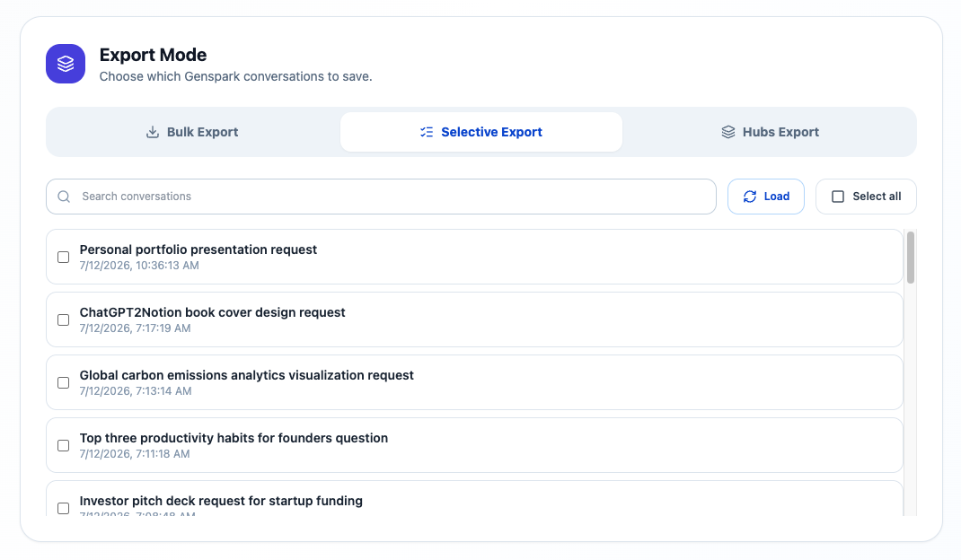Image resolution: width=961 pixels, height=560 pixels.
Task: Focus the Search conversations field
Action: click(381, 197)
